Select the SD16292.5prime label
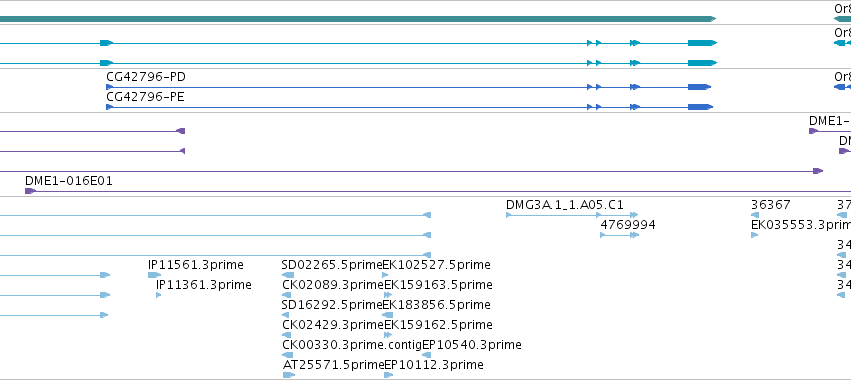 pyautogui.click(x=332, y=305)
